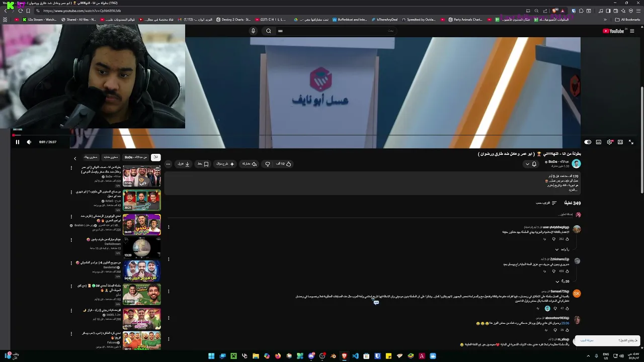Open recommended video thumbnail lasting 13:20

coord(142,247)
